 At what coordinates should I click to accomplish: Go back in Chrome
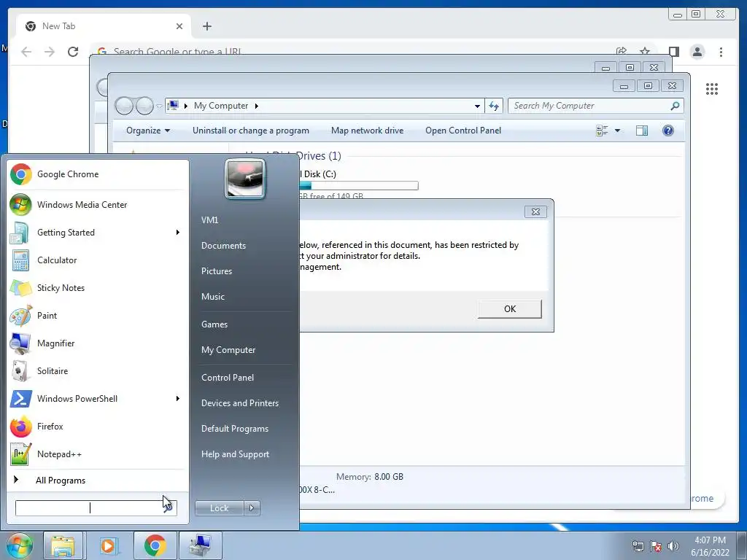(x=26, y=52)
